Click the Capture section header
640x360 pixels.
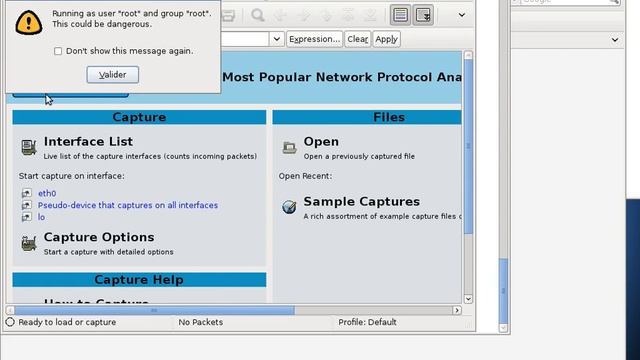pyautogui.click(x=139, y=117)
